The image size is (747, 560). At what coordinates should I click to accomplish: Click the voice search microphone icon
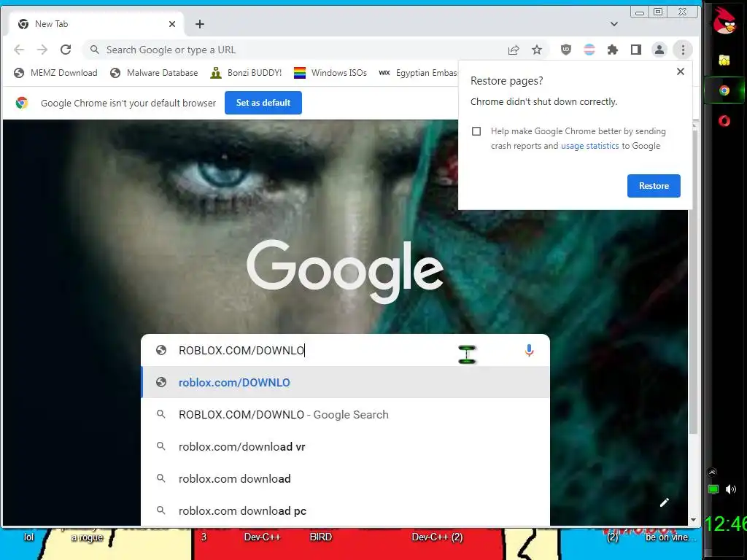529,351
